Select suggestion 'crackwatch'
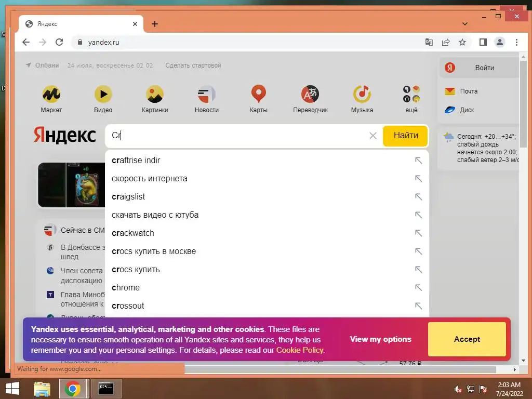This screenshot has width=532, height=399. (x=267, y=233)
